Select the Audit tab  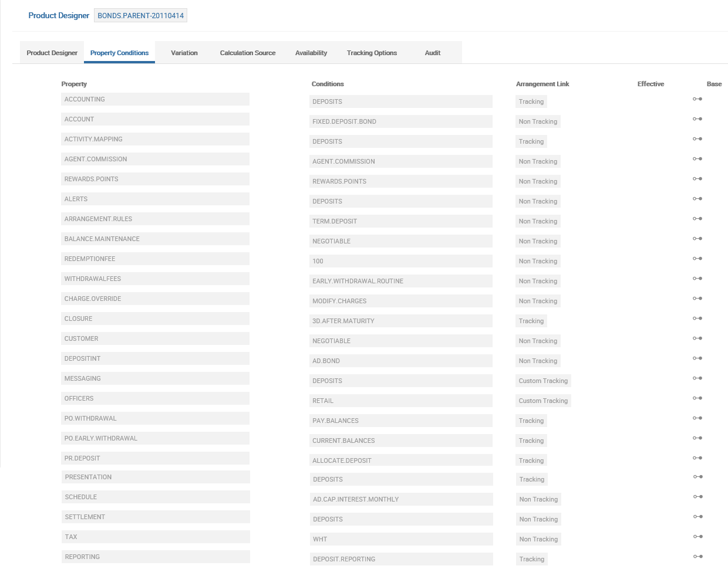433,53
